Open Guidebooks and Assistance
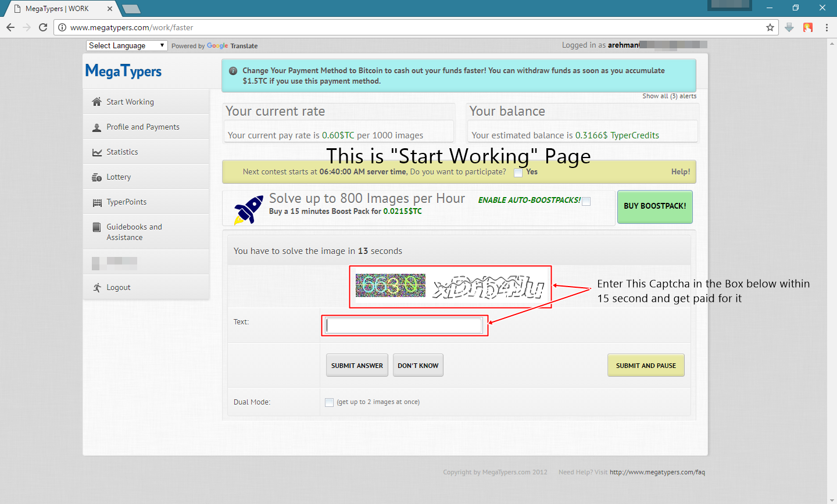This screenshot has width=837, height=504. click(146, 232)
